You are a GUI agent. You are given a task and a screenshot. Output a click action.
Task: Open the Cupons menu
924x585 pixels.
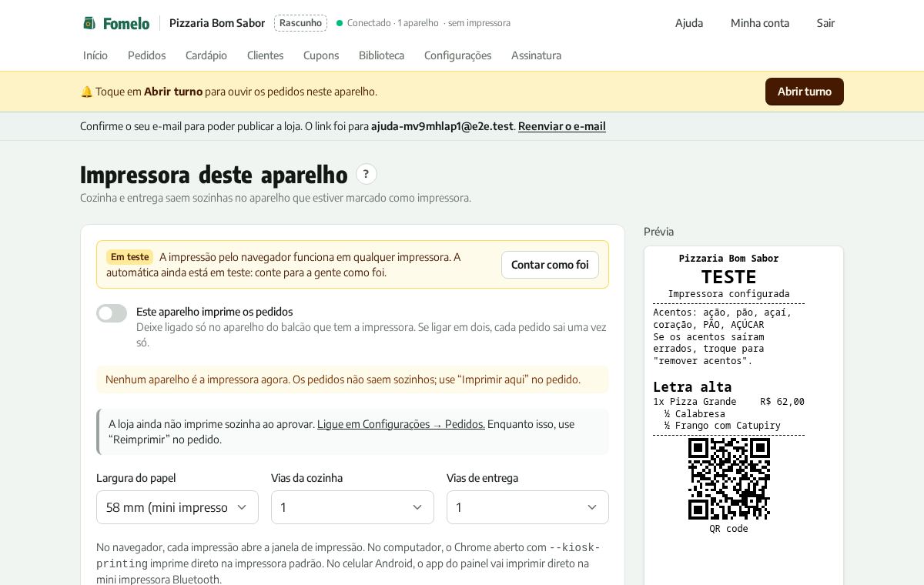pyautogui.click(x=321, y=55)
